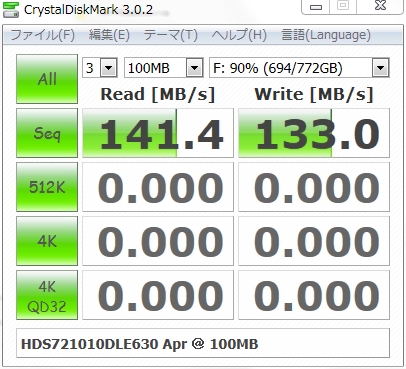Minimize the CrystalDiskMark window
This screenshot has width=406, height=369.
click(x=316, y=6)
